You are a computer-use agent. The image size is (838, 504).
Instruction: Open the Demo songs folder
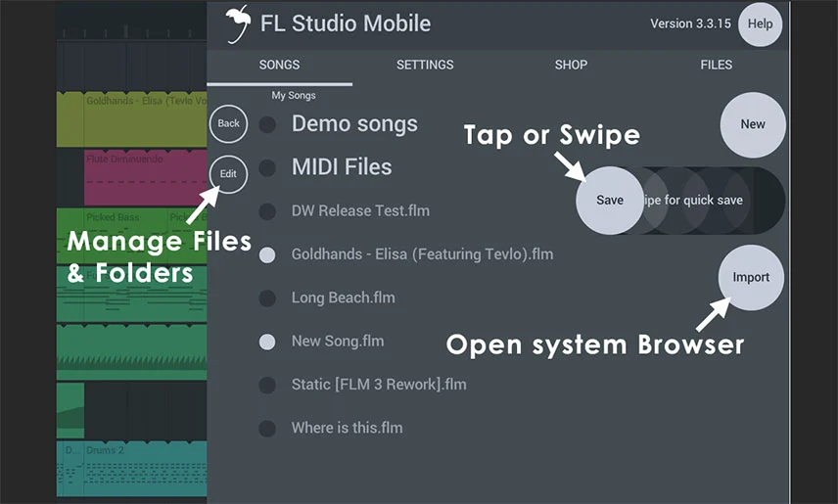(354, 124)
